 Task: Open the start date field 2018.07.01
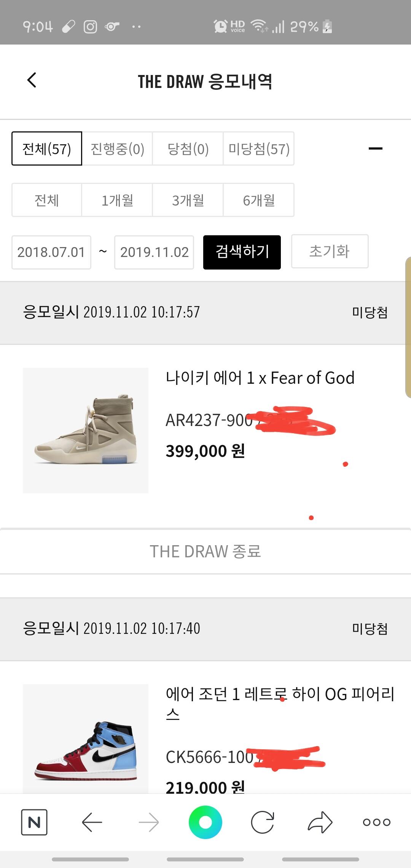pyautogui.click(x=51, y=252)
